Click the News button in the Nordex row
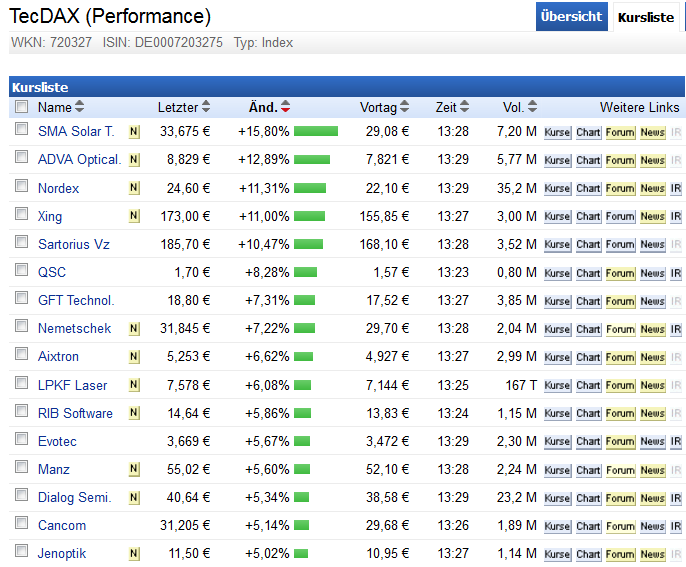Viewport: 686px width, 567px height. (652, 189)
